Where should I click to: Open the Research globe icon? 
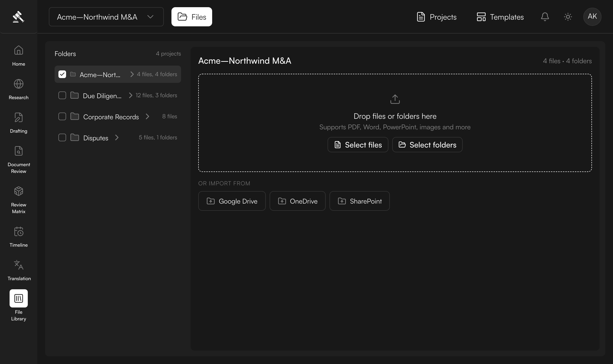coord(19,84)
